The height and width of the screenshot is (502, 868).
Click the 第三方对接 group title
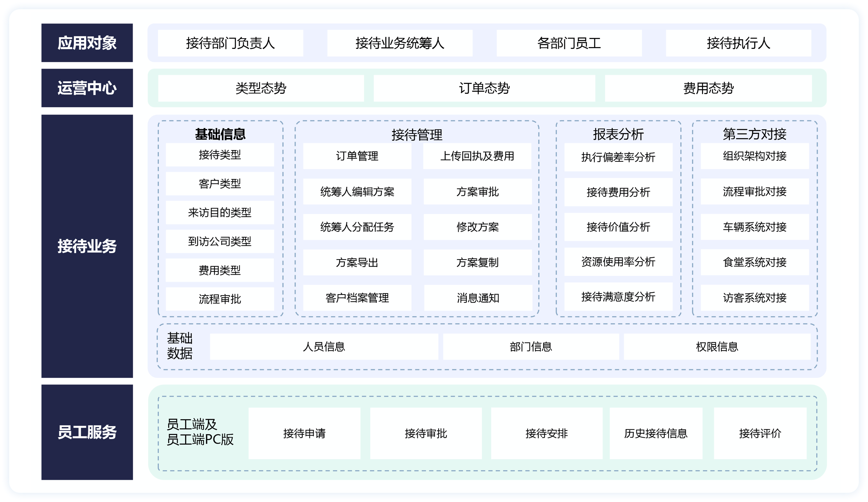[x=755, y=134]
